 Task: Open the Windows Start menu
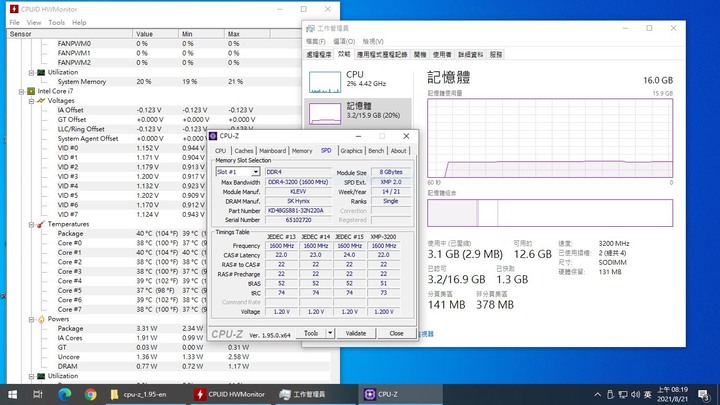(x=12, y=394)
